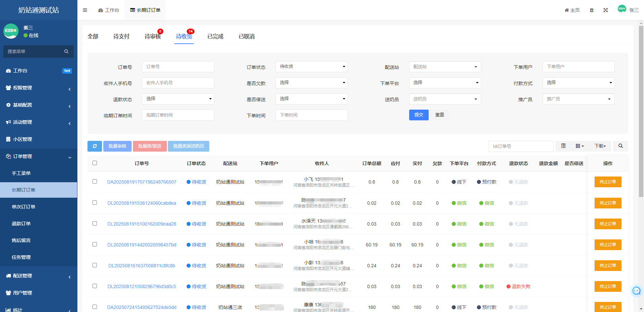Toggle fullscreen with the expand icon
Viewport: 644px width, 312px height.
coord(605,10)
